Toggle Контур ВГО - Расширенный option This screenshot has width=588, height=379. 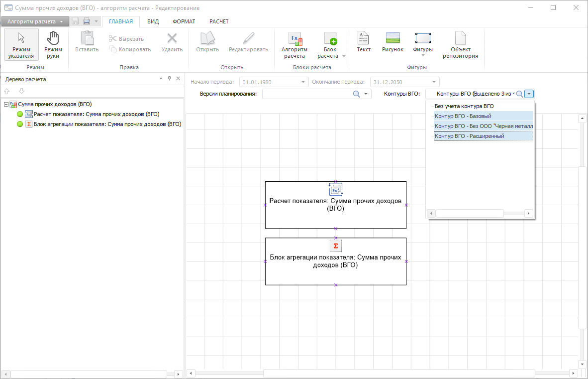pos(469,136)
